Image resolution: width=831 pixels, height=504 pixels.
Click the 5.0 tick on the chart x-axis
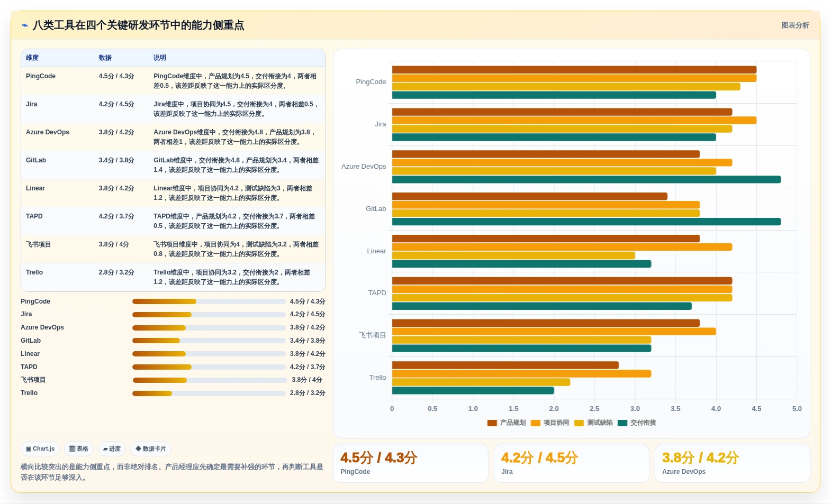(797, 409)
